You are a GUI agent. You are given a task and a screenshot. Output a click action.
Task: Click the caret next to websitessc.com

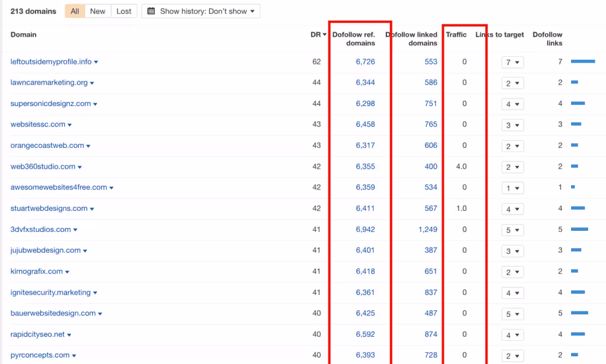click(x=70, y=125)
